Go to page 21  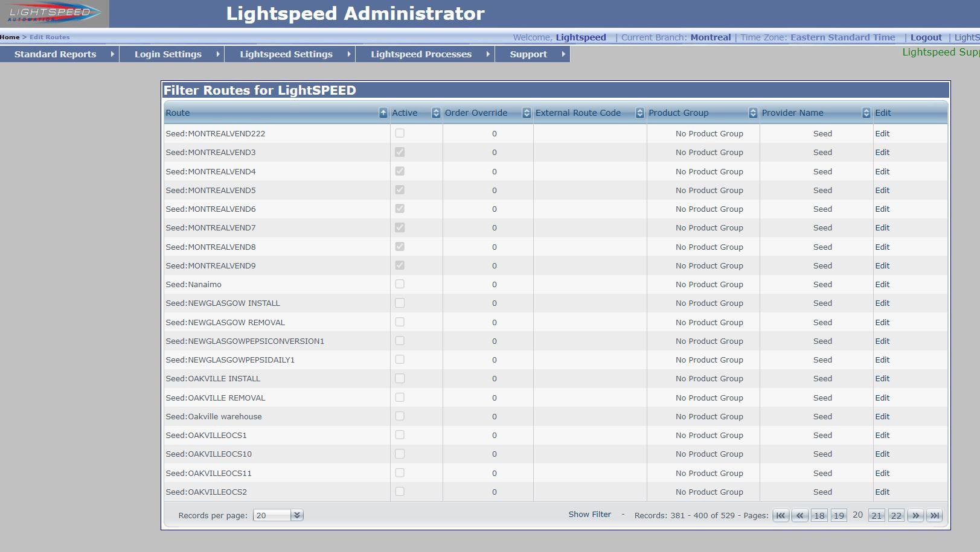click(x=877, y=515)
